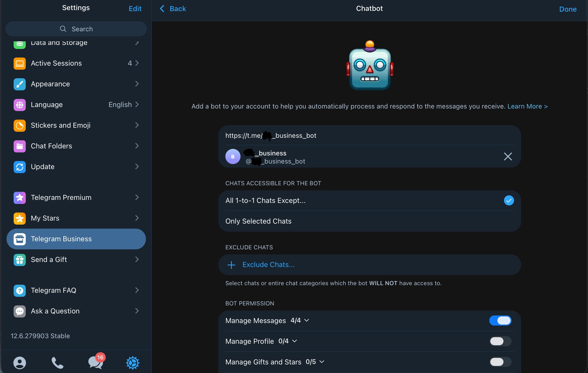
Task: Click the Ask a Question chat icon
Action: coord(20,311)
